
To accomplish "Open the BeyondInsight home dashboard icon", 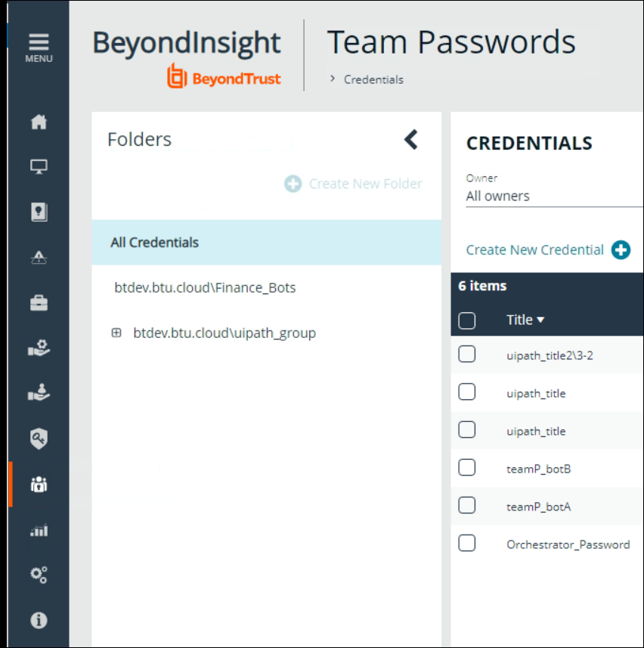I will [x=38, y=120].
